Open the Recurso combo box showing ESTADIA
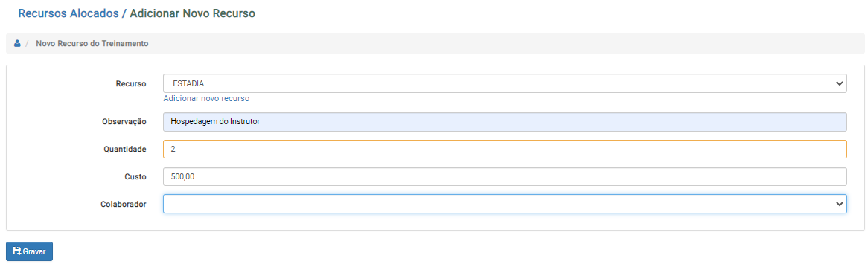The image size is (868, 270). (505, 84)
